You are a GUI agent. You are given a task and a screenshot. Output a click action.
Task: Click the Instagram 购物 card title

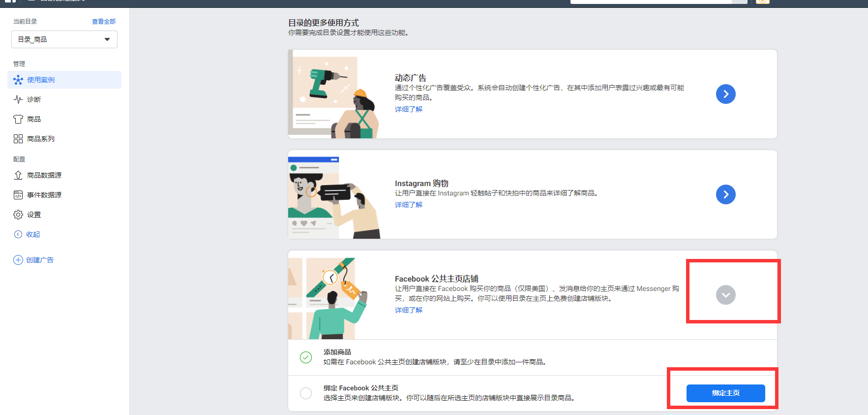(421, 183)
